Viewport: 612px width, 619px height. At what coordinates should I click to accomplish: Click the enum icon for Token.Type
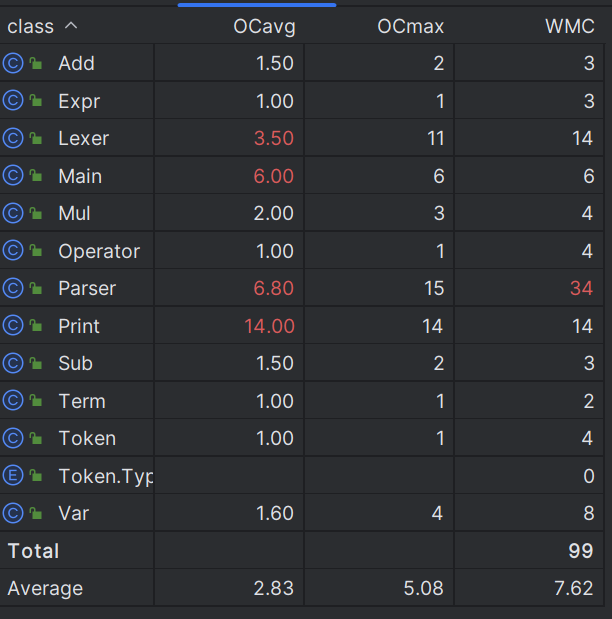coord(13,476)
